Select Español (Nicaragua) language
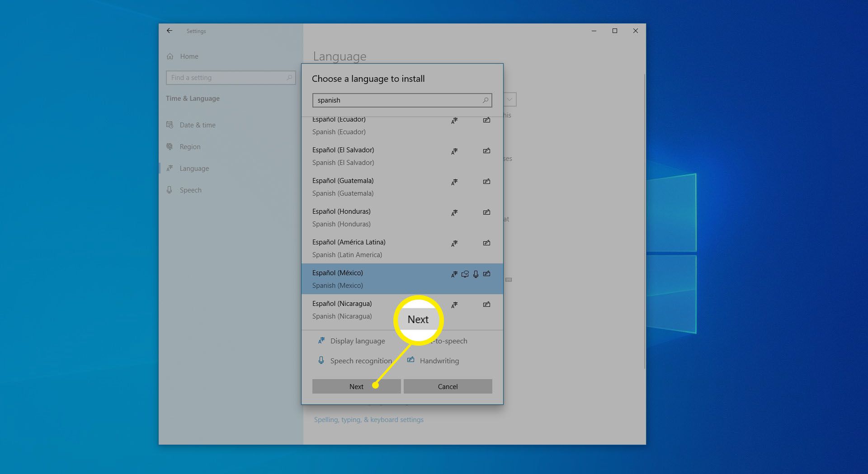The height and width of the screenshot is (474, 868). click(x=402, y=310)
